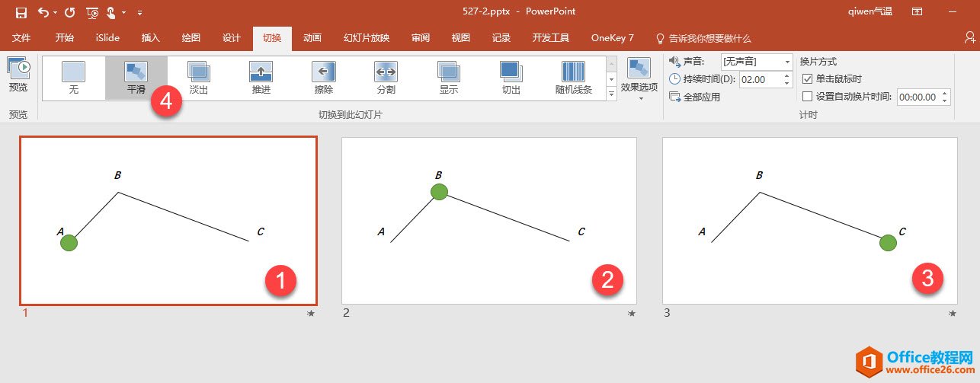980x383 pixels.
Task: Decrease the duration with the down spinner
Action: pos(787,83)
